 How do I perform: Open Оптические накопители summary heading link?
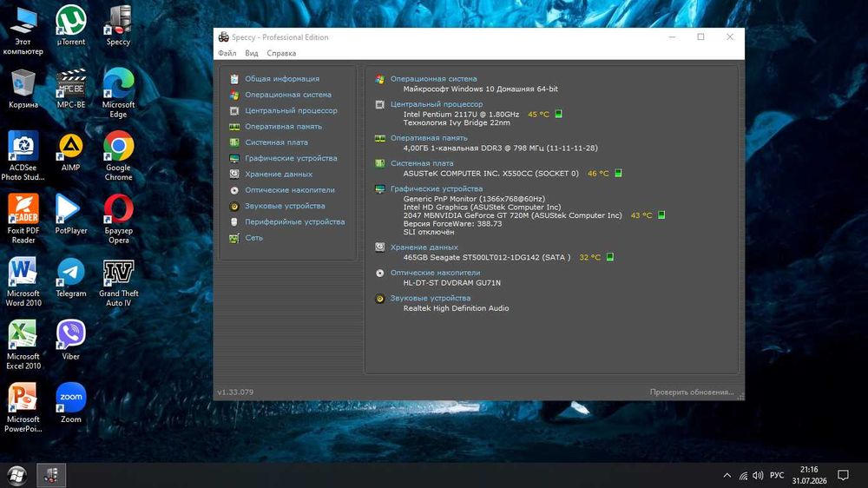click(x=435, y=273)
